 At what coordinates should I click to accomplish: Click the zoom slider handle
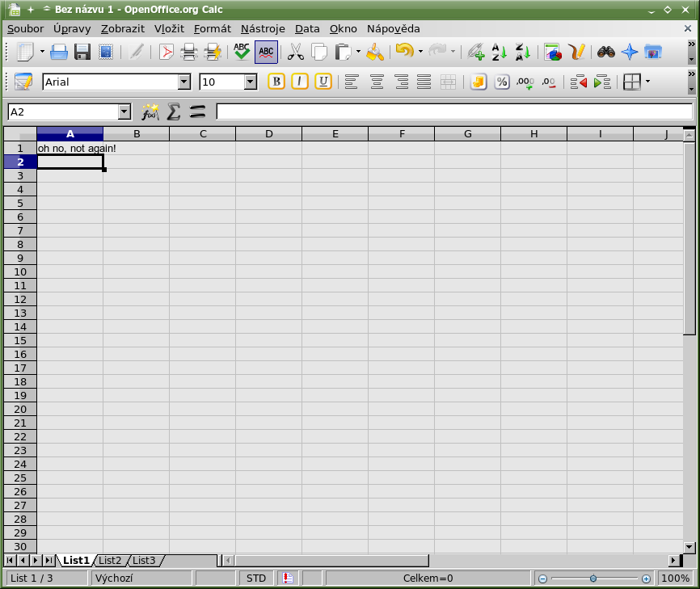pos(592,578)
